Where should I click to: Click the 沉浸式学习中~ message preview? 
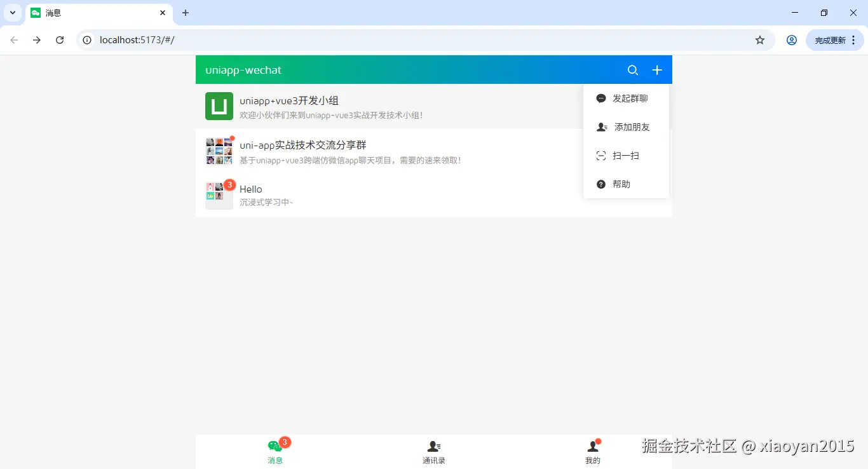pos(266,203)
